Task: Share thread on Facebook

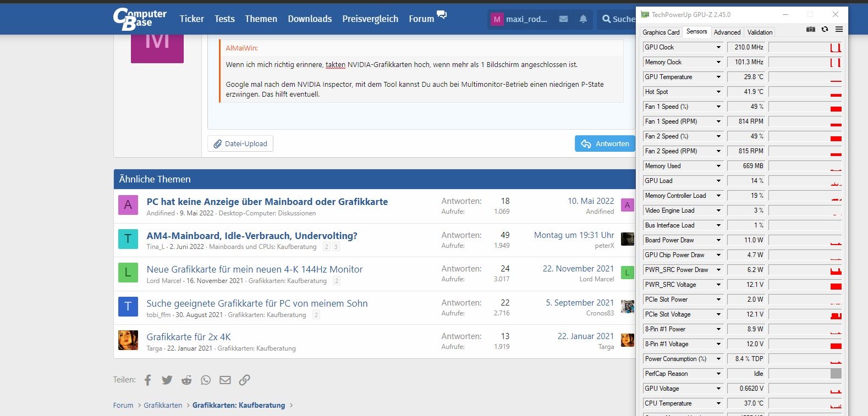Action: tap(147, 380)
